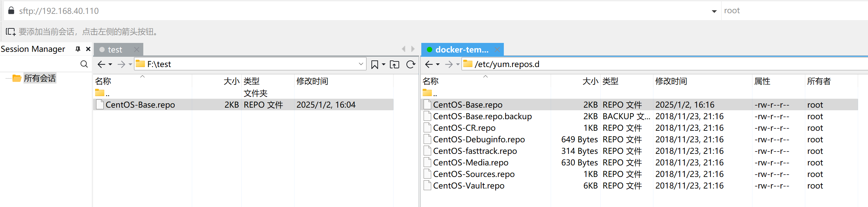Close the docker-tem... tab

pos(497,50)
